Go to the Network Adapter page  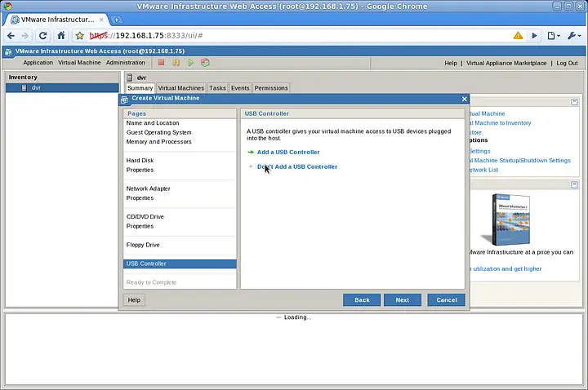pyautogui.click(x=148, y=188)
